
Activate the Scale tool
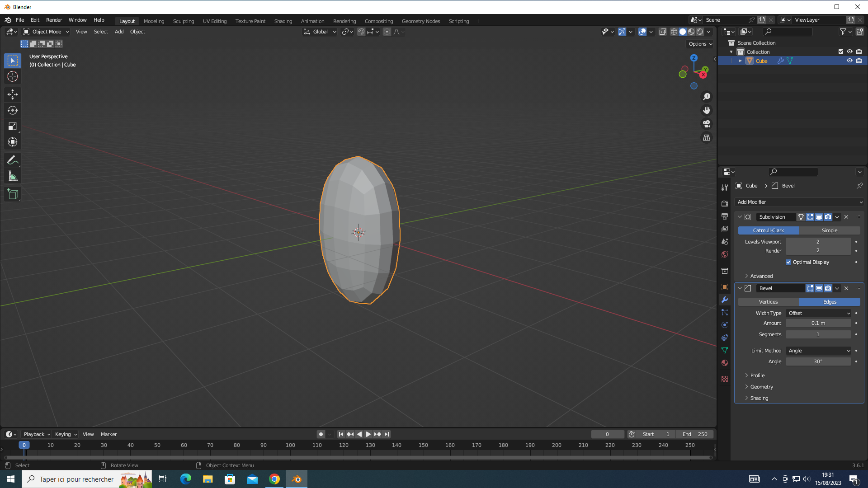click(13, 126)
